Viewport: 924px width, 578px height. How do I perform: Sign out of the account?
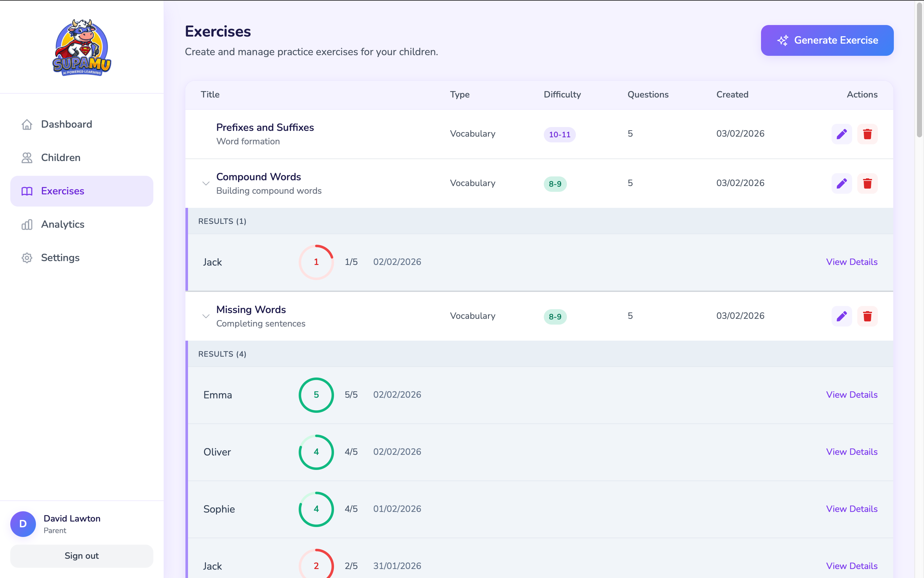(81, 556)
